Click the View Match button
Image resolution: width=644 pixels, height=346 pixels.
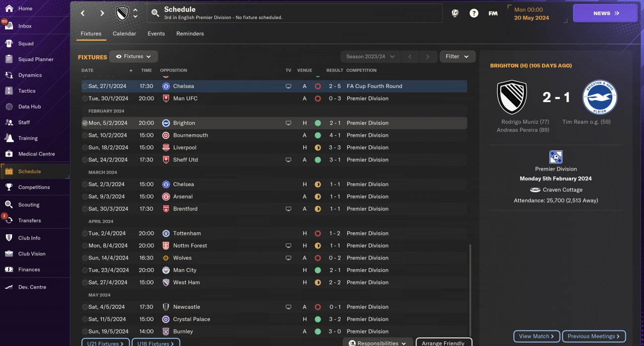tap(536, 336)
